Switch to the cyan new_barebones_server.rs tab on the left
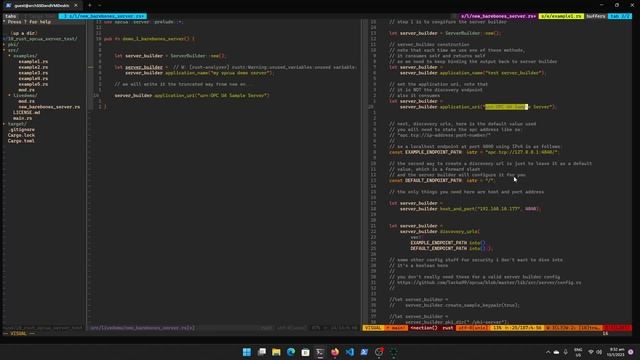Screen dimensions: 640x360 (103, 16)
